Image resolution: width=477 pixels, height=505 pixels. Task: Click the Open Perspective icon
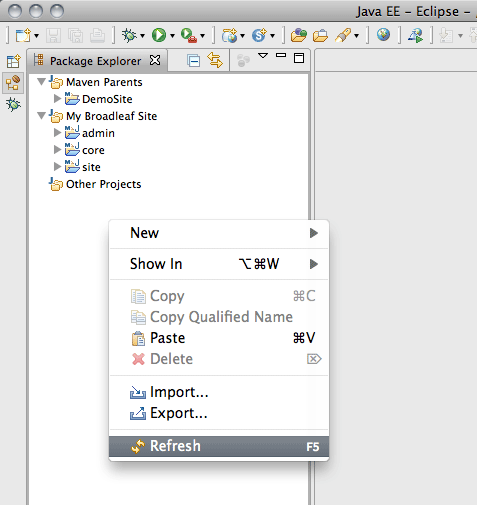(13, 62)
